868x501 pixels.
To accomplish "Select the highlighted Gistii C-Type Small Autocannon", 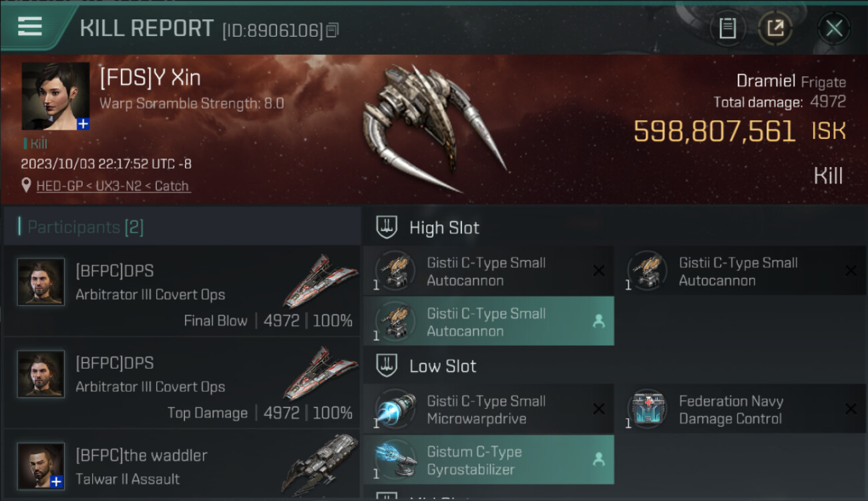I will click(x=489, y=321).
